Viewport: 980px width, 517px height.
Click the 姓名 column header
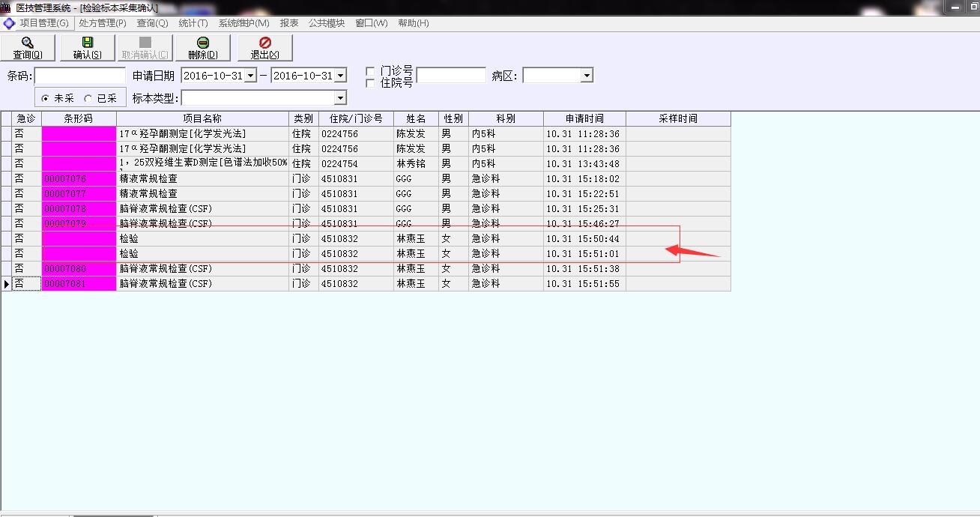416,118
